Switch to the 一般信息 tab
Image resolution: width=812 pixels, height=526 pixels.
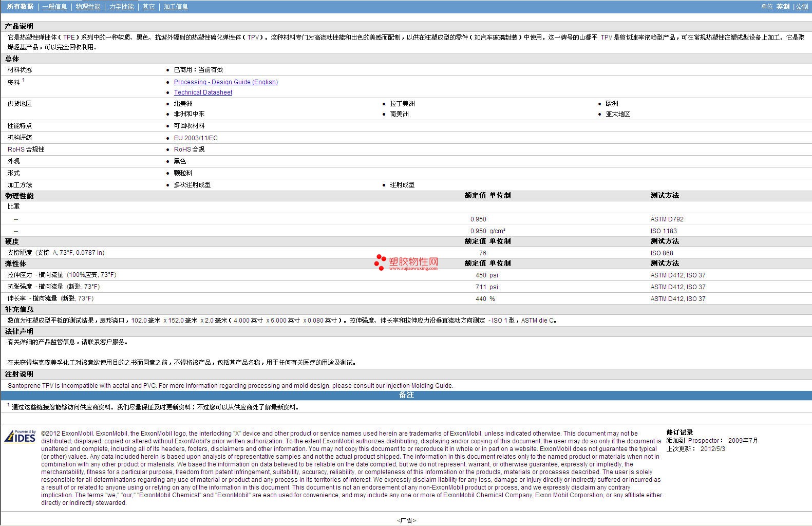(x=54, y=7)
